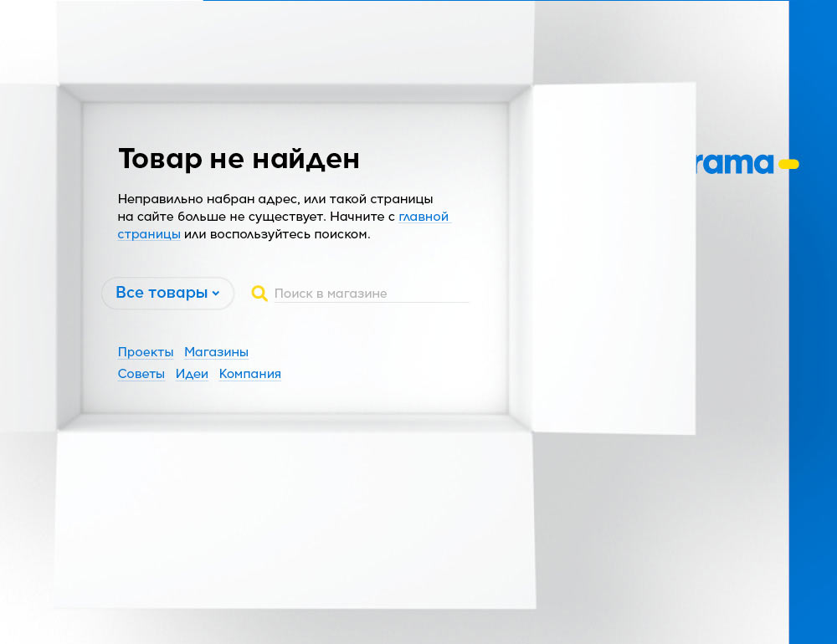This screenshot has width=837, height=644.
Task: Open the "Компания" page
Action: pyautogui.click(x=249, y=374)
